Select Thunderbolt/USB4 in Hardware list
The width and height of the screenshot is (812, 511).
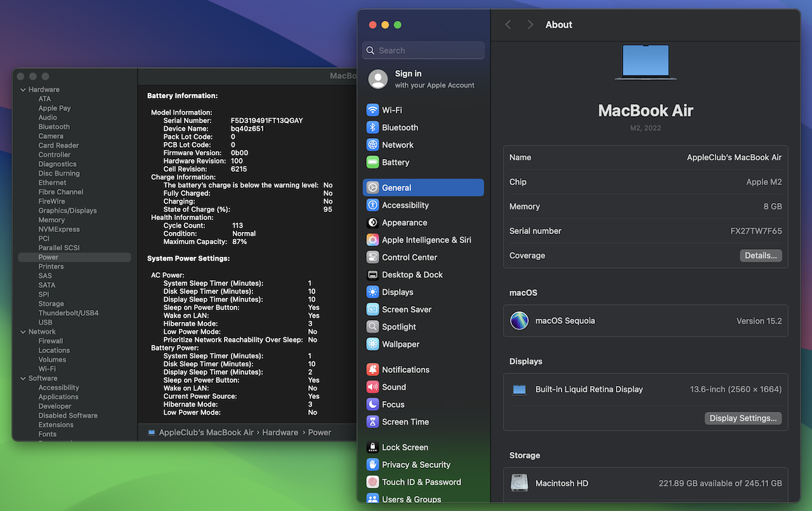pos(69,313)
